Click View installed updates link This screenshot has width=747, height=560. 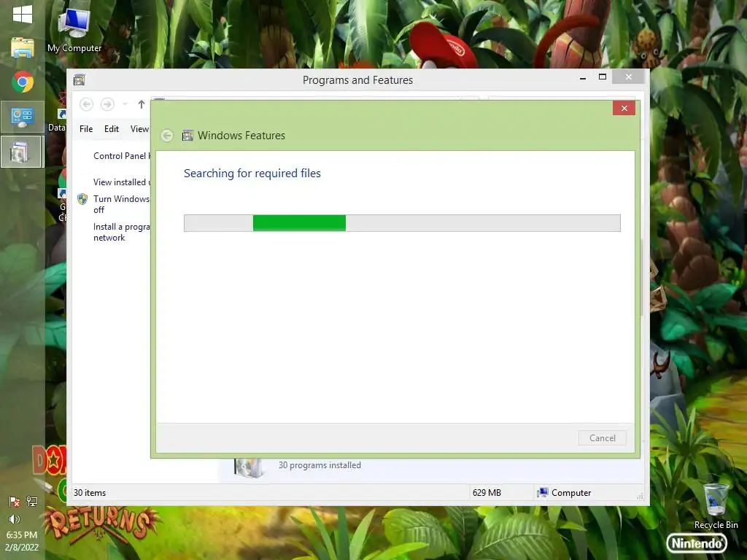click(x=122, y=182)
